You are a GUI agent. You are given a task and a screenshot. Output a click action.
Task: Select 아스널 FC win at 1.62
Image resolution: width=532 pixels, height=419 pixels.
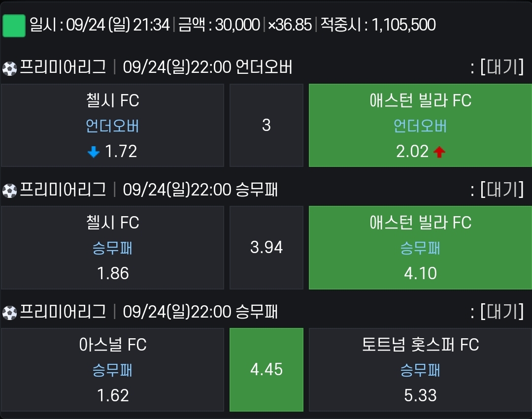(x=113, y=369)
